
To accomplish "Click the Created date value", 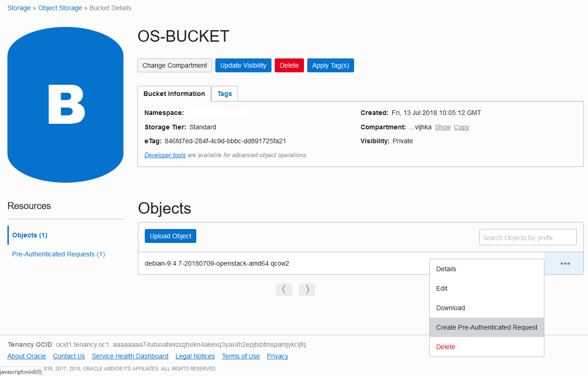I will pos(436,113).
